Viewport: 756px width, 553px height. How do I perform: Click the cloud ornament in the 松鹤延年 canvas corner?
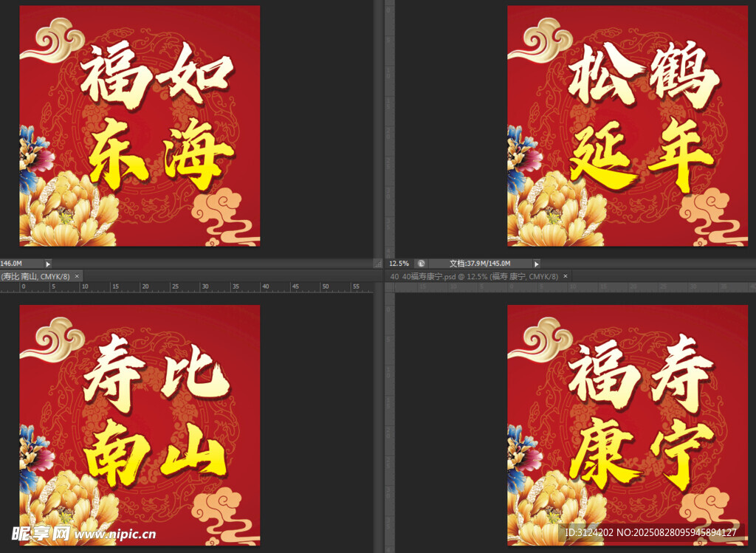543,41
